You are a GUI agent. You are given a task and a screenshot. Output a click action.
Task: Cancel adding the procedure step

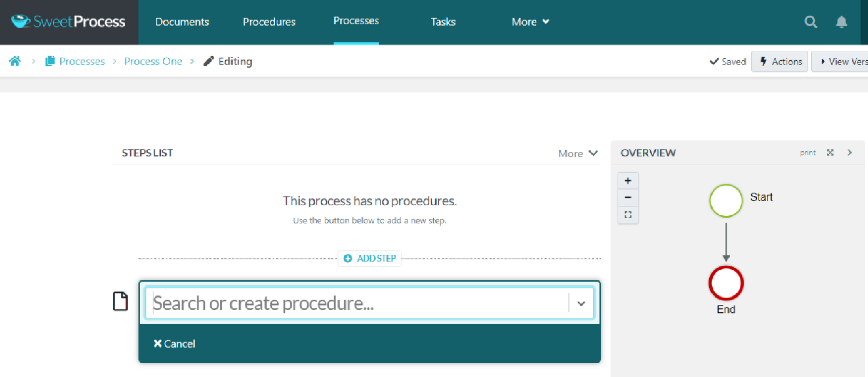tap(174, 343)
